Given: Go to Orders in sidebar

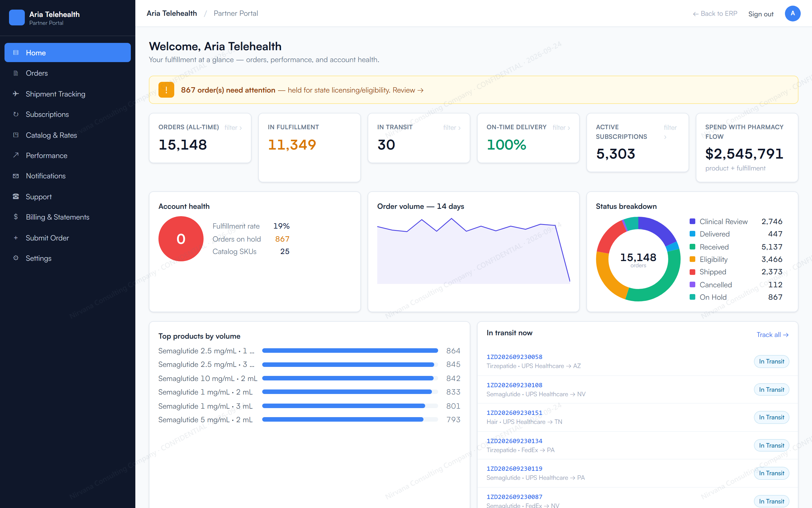Looking at the screenshot, I should 67,73.
